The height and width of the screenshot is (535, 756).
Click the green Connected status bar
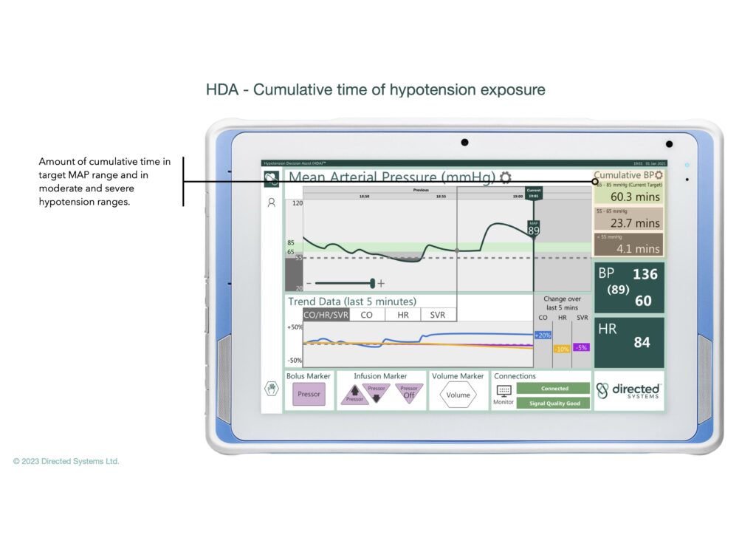click(x=553, y=389)
